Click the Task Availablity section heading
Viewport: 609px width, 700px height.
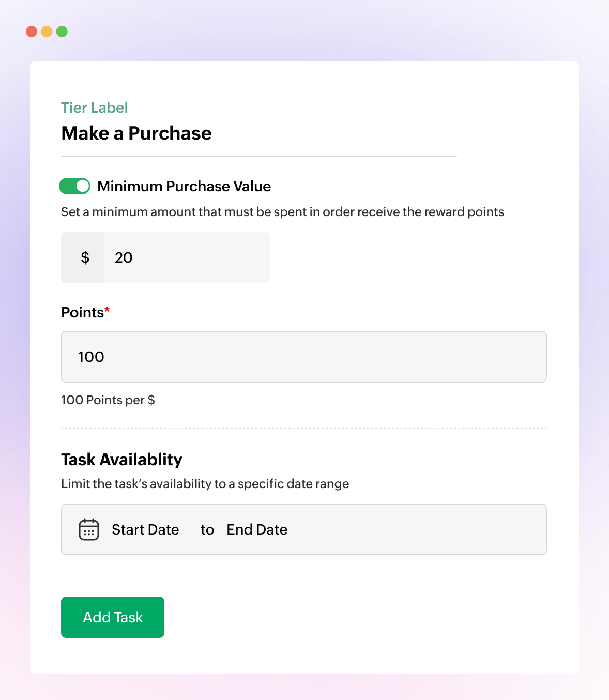[121, 460]
